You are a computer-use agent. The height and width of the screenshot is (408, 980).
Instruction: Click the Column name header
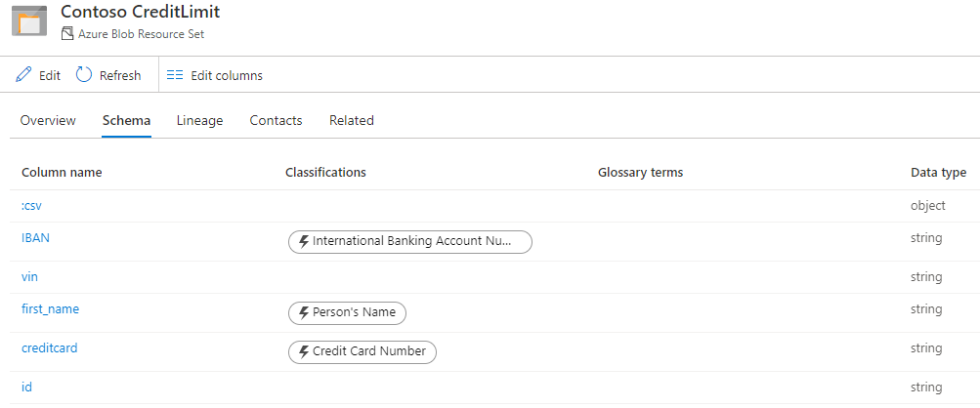pyautogui.click(x=62, y=173)
